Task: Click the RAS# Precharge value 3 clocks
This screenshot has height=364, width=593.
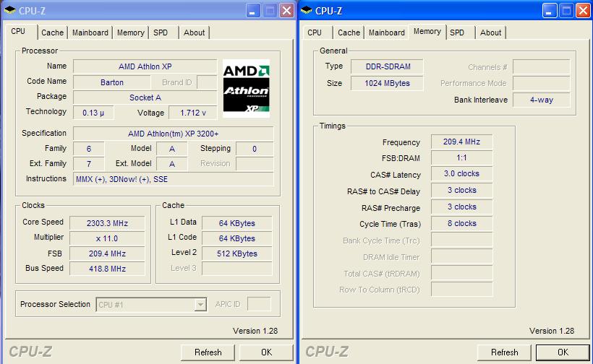Action: pos(462,207)
